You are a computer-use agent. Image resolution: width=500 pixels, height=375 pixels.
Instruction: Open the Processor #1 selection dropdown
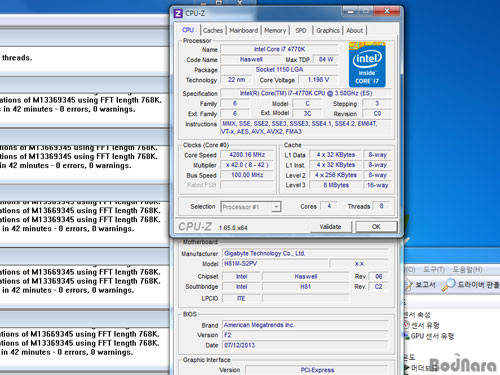(251, 207)
